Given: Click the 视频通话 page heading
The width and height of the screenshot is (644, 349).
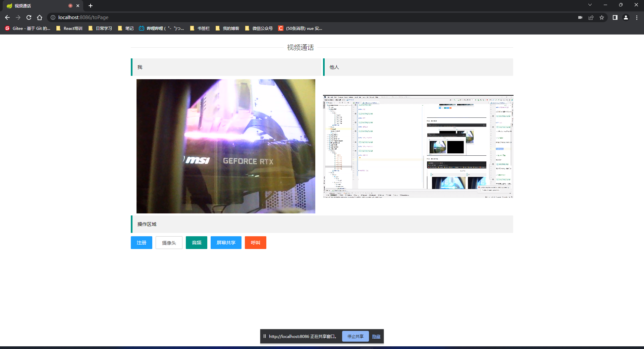Looking at the screenshot, I should pos(300,47).
